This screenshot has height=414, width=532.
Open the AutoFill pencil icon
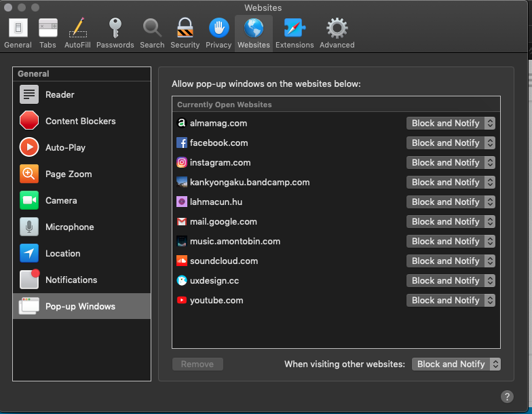[x=78, y=27]
